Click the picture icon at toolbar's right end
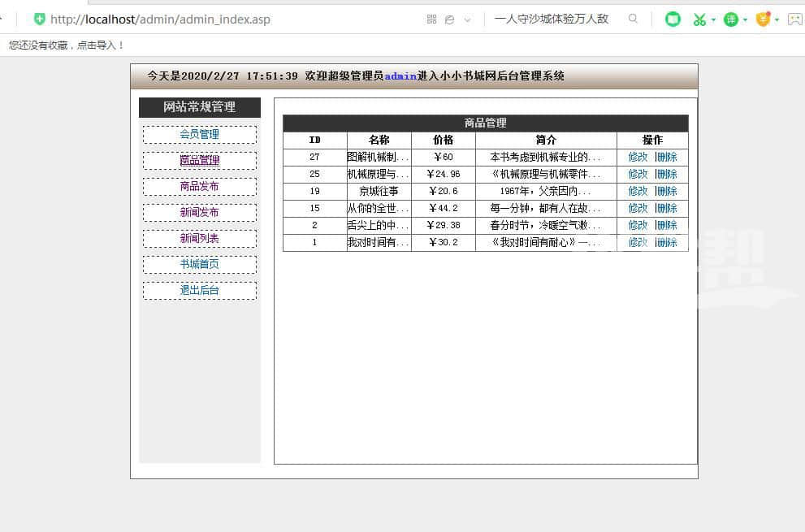805x532 pixels. pyautogui.click(x=794, y=19)
